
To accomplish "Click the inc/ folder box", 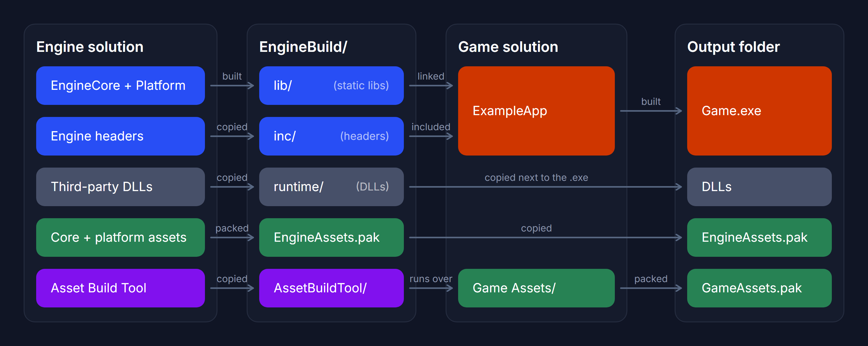I will point(331,136).
